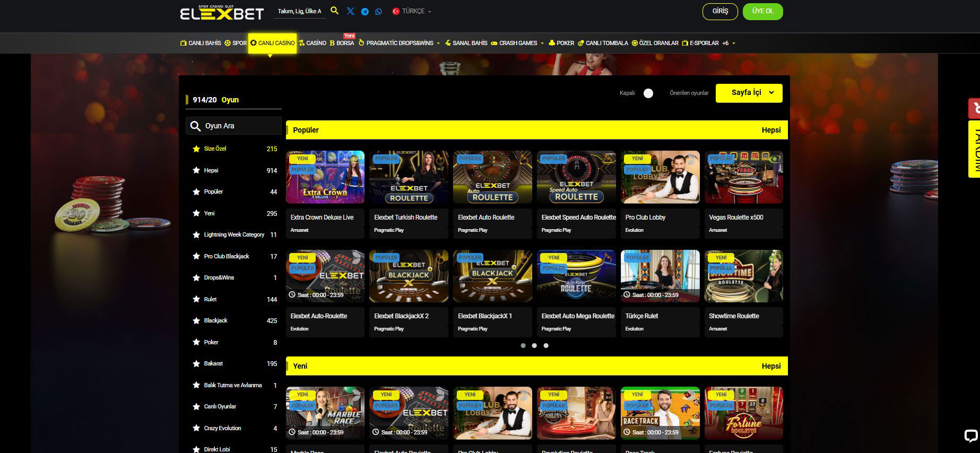The height and width of the screenshot is (453, 980).
Task: Click star icon beside Lightning Week Category
Action: (x=196, y=235)
